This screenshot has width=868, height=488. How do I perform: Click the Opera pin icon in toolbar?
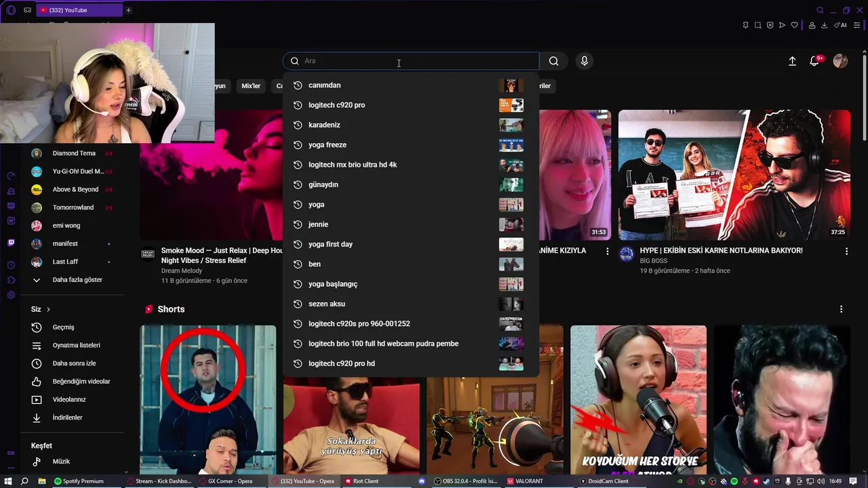point(745,25)
